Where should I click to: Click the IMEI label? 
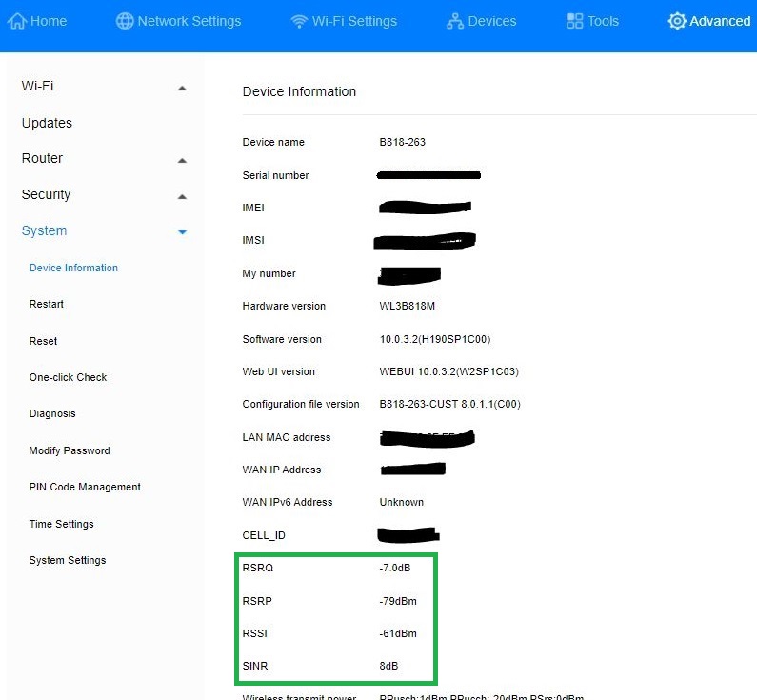[x=253, y=208]
